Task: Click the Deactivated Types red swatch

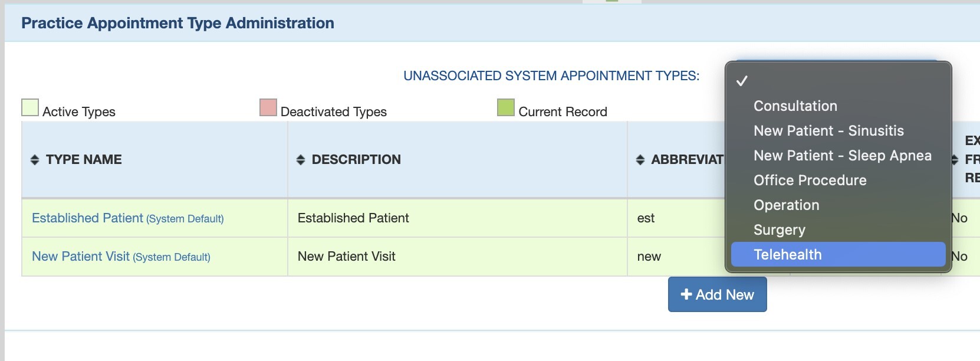Action: point(268,108)
